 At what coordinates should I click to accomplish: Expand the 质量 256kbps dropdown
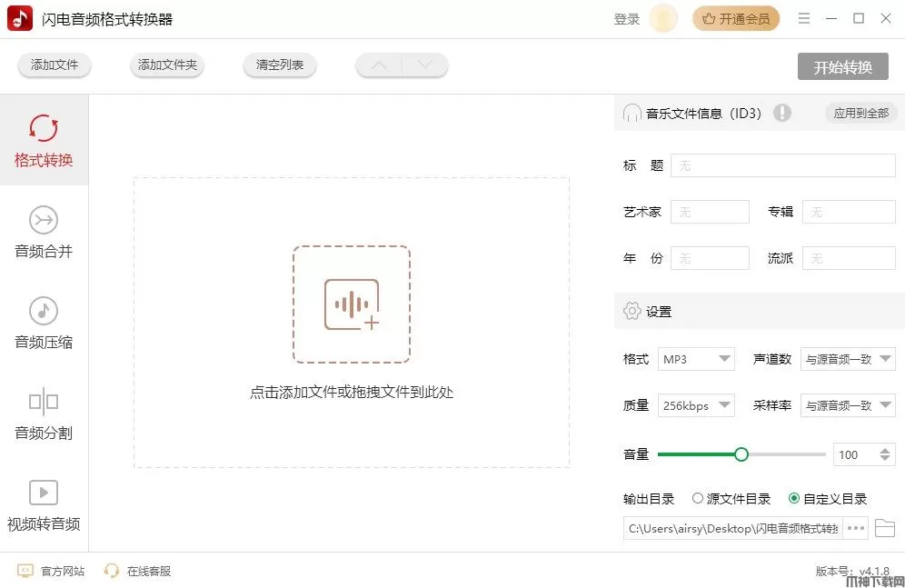[x=696, y=405]
